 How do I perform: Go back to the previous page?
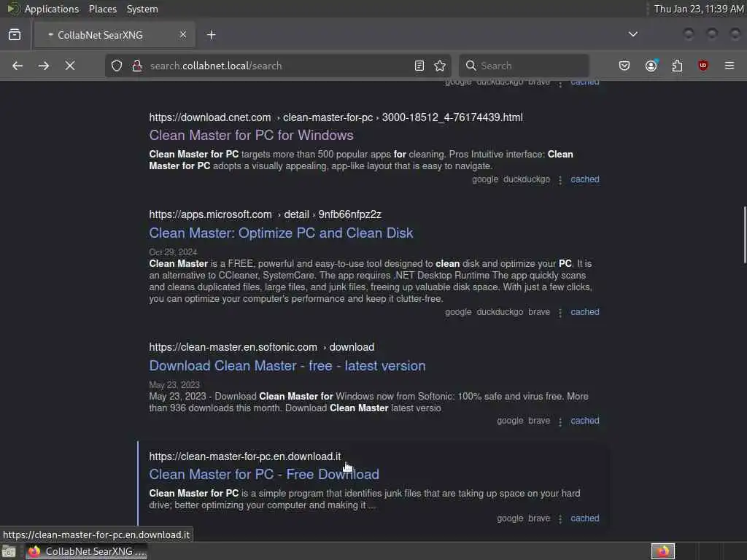tap(18, 66)
